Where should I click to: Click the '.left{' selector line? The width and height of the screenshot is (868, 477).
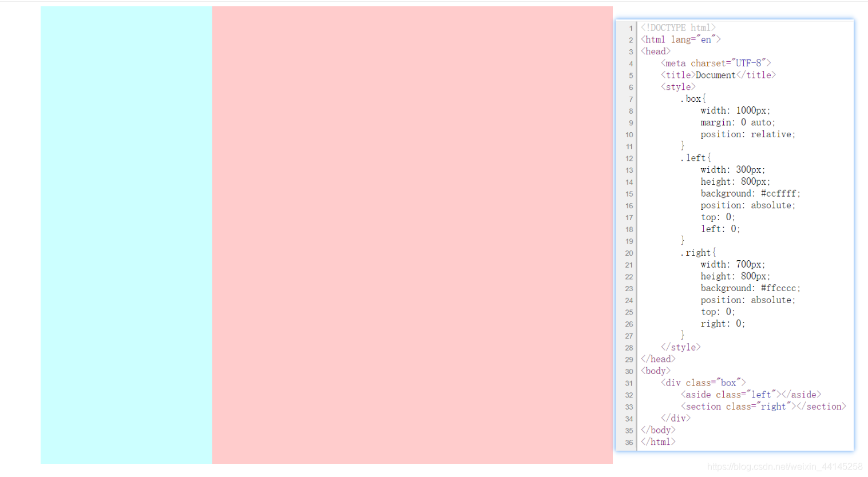click(x=696, y=158)
